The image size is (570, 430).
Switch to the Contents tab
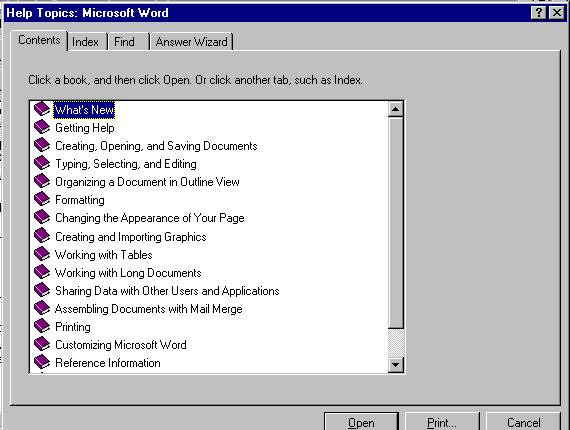[x=39, y=40]
